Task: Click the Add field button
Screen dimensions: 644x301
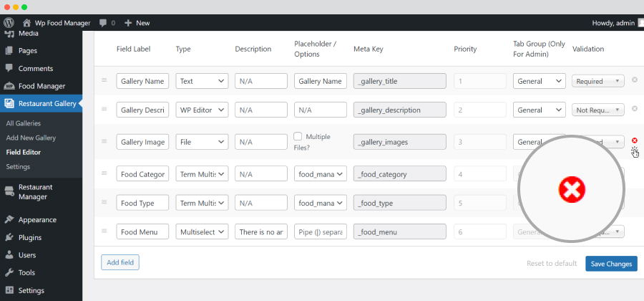Action: tap(120, 262)
